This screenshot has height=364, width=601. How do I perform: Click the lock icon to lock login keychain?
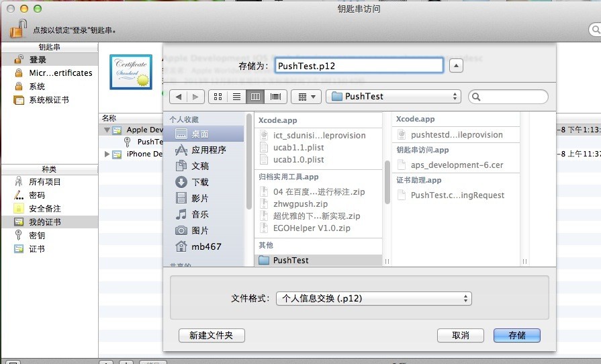[17, 29]
